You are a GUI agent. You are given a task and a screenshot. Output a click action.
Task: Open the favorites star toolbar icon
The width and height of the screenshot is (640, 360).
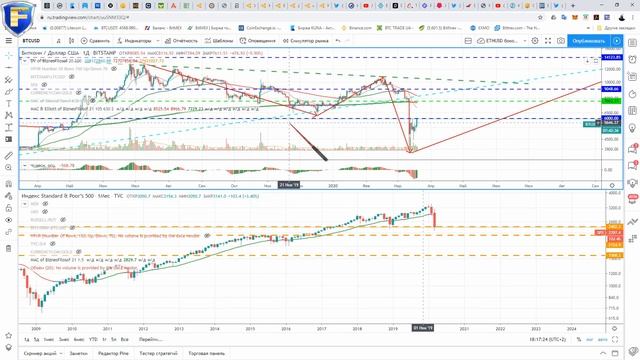pyautogui.click(x=9, y=336)
